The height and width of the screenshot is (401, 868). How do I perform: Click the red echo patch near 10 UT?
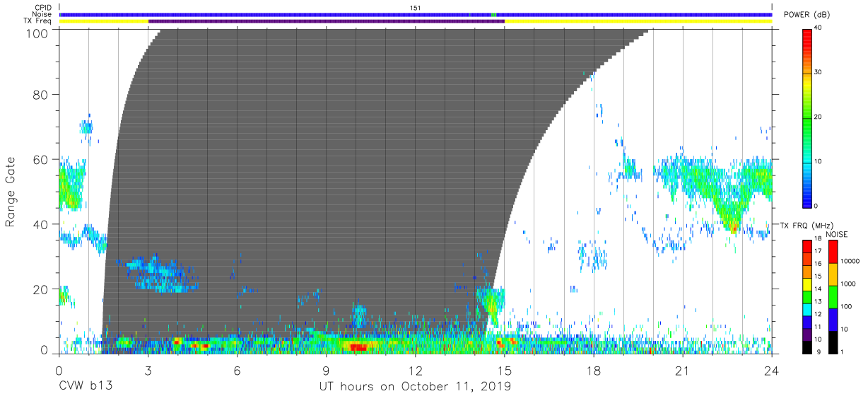coord(358,347)
